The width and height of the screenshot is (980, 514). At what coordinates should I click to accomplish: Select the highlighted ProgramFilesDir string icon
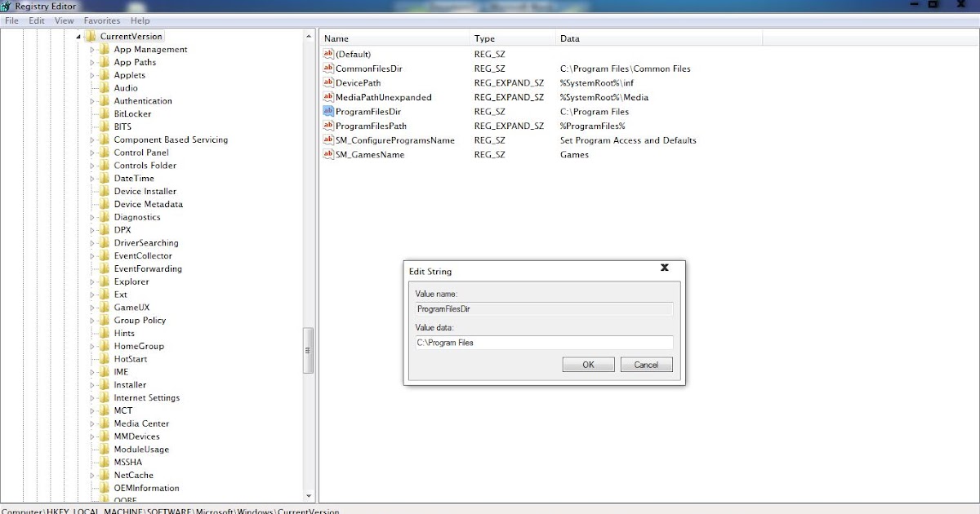click(x=327, y=111)
